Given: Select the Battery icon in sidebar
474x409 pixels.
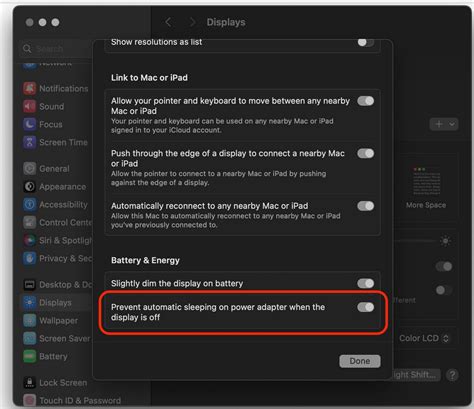Looking at the screenshot, I should click(29, 356).
